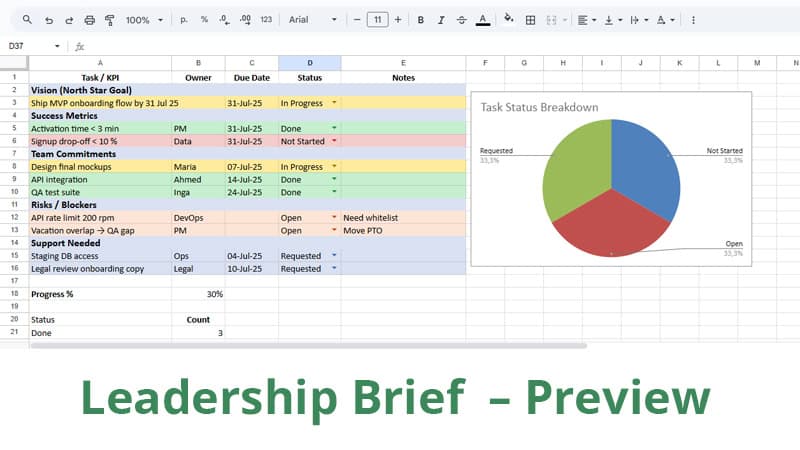Viewport: 800px width, 450px height.
Task: Select column A header
Action: (100, 63)
